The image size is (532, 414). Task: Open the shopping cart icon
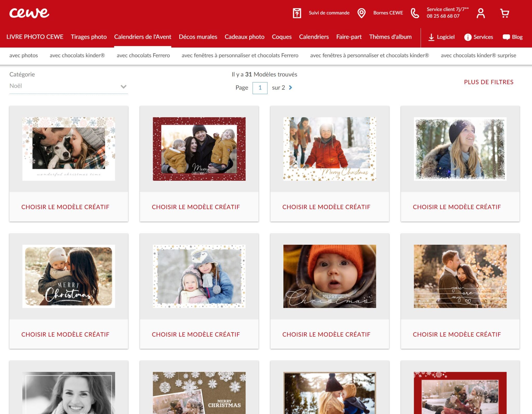pyautogui.click(x=504, y=13)
